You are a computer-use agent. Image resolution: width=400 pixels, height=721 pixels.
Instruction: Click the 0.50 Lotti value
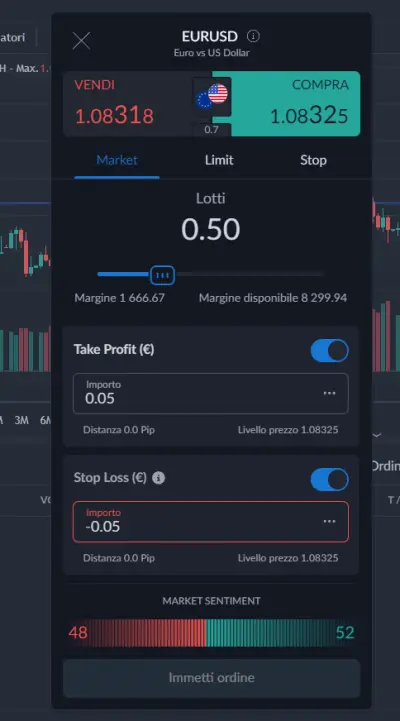point(211,229)
